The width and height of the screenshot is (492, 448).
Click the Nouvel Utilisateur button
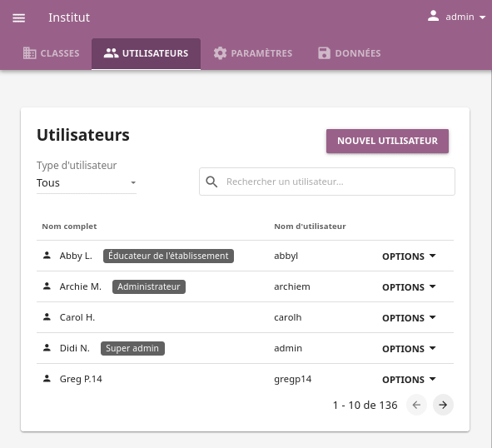click(387, 141)
